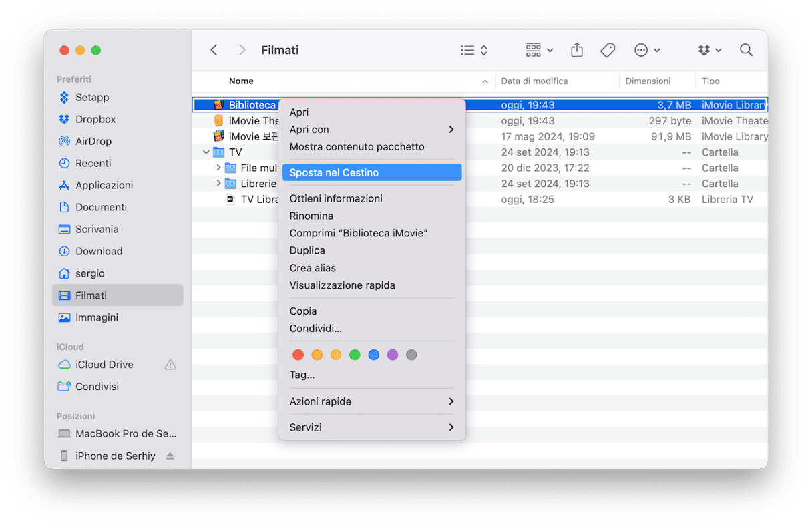812x527 pixels.
Task: Apply the blue tag color
Action: click(x=374, y=355)
